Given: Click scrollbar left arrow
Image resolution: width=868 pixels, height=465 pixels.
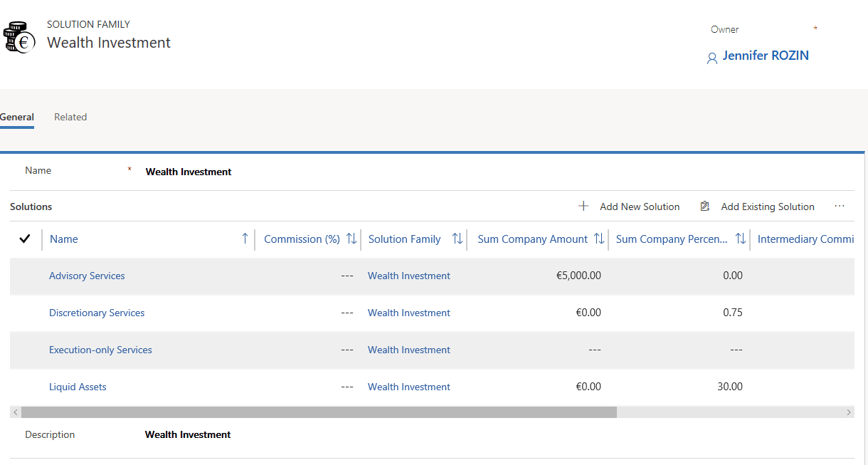Looking at the screenshot, I should pos(16,412).
